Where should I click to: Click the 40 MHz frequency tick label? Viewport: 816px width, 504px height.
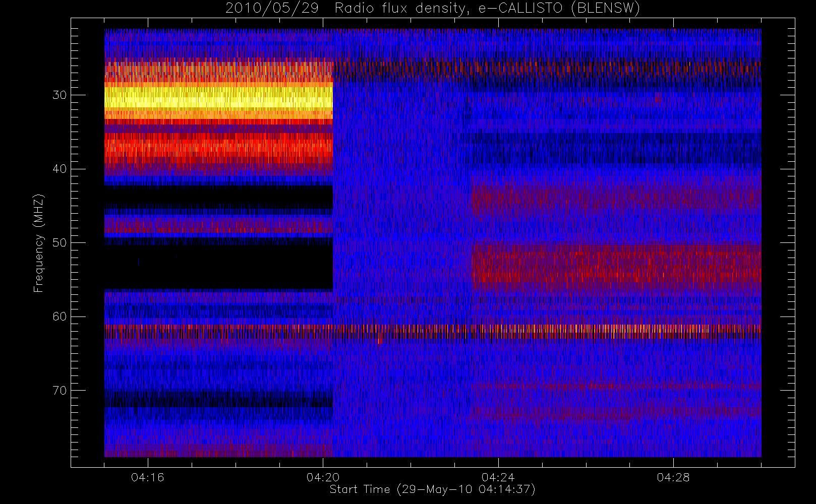(x=60, y=169)
